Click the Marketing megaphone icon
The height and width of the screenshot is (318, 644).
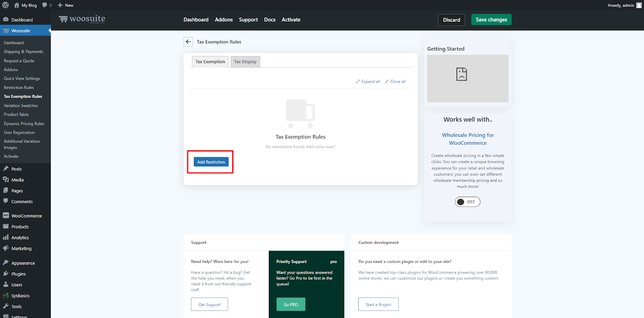6,248
